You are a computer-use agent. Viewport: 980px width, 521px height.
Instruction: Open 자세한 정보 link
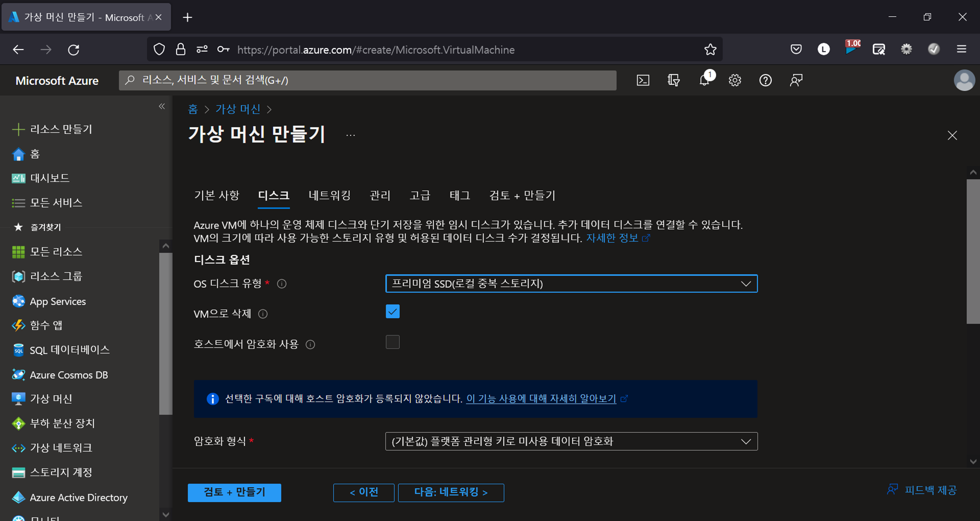pos(618,238)
